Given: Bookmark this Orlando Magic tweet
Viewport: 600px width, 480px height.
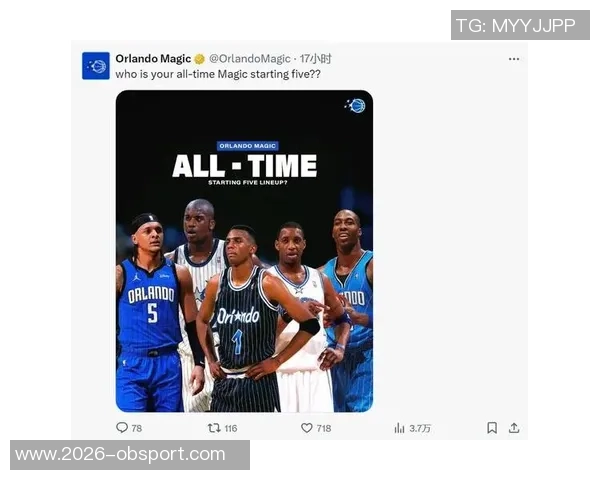Looking at the screenshot, I should click(x=492, y=428).
